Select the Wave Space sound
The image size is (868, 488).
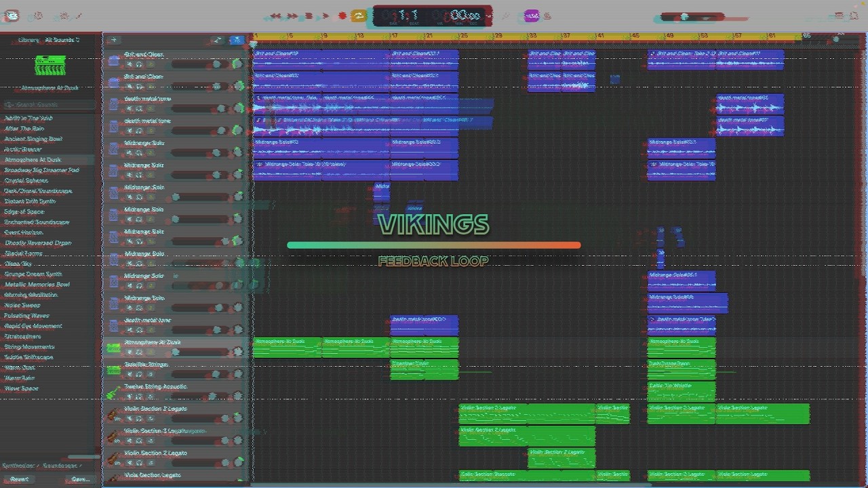pyautogui.click(x=22, y=388)
